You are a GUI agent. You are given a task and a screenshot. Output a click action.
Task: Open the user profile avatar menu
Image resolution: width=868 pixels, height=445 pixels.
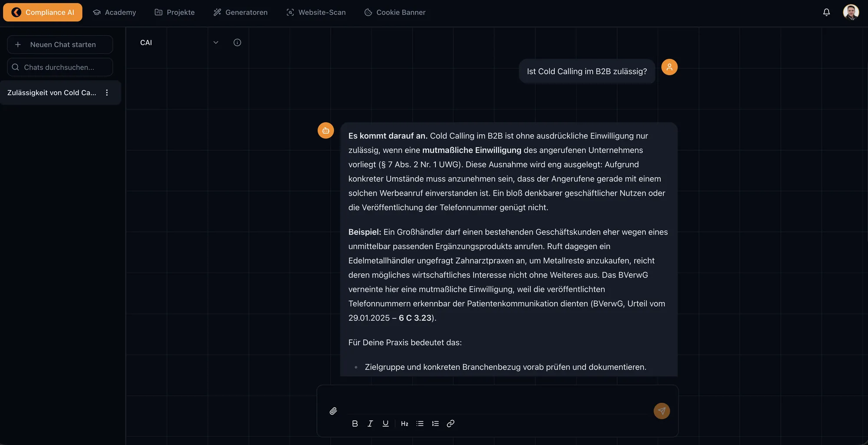click(851, 12)
